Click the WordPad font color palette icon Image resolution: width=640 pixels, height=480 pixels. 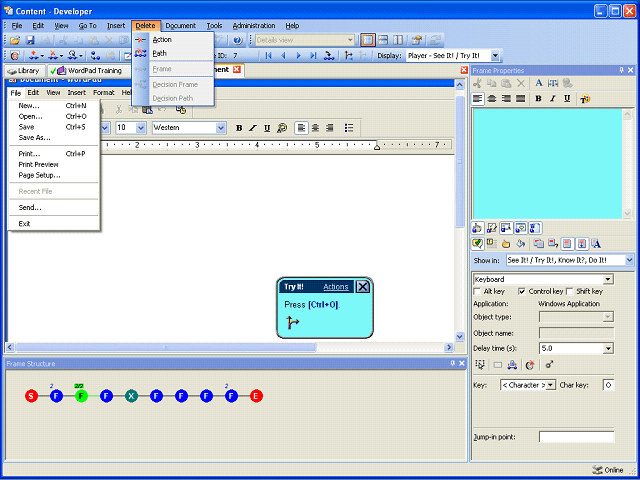282,128
